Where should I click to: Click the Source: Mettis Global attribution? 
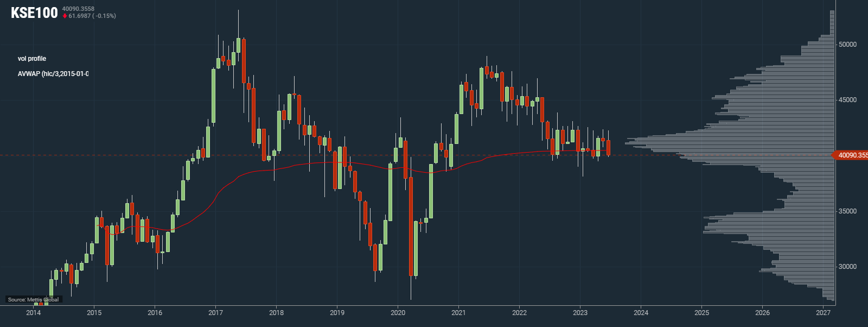(34, 299)
